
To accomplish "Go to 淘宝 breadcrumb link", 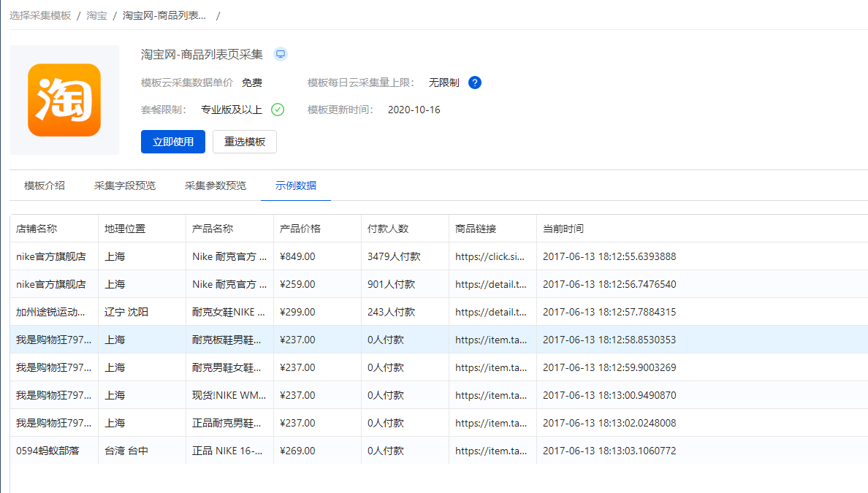I will tap(96, 15).
